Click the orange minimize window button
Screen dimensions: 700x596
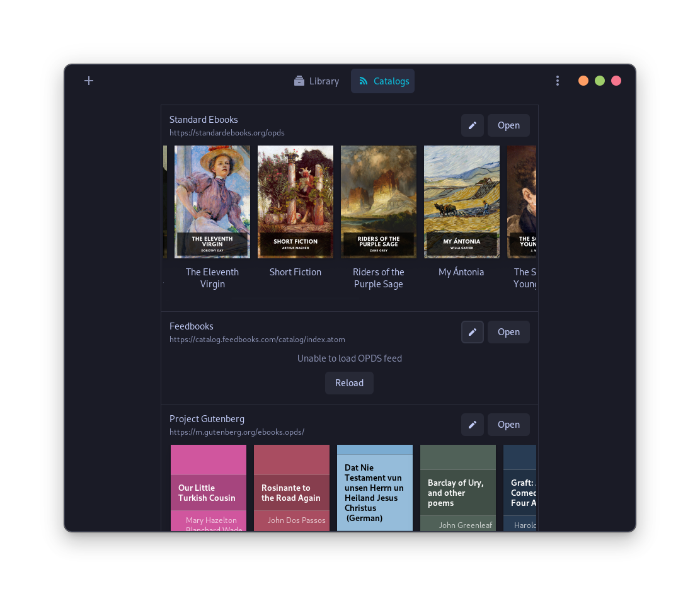pos(583,81)
